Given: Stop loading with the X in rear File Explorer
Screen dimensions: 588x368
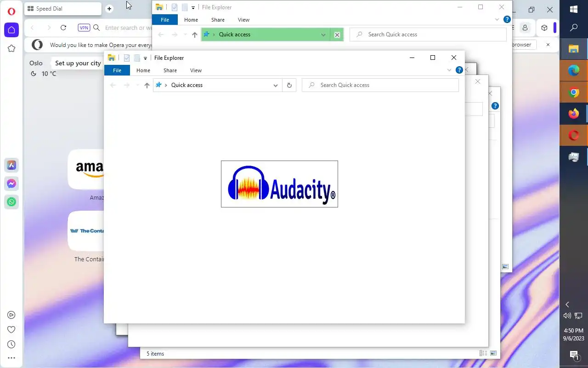Looking at the screenshot, I should pyautogui.click(x=337, y=34).
